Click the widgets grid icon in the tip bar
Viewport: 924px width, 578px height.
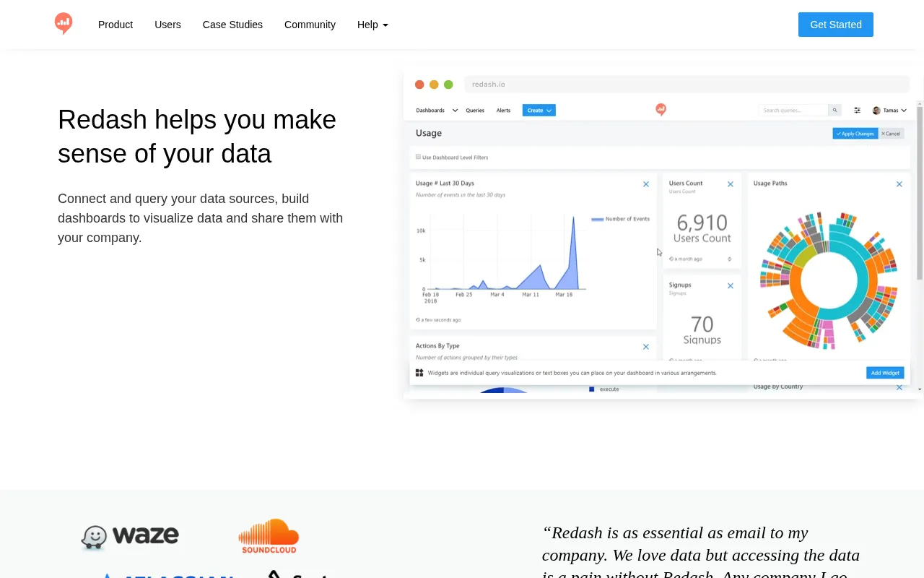[419, 373]
